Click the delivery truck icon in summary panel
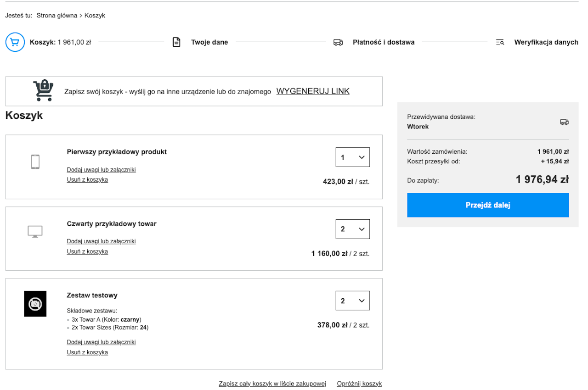 564,122
